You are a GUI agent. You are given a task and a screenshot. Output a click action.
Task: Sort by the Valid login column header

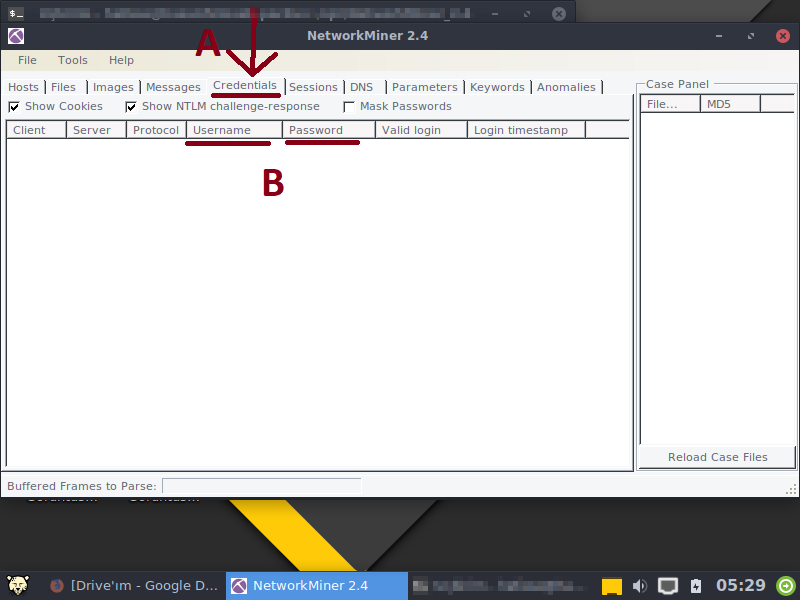[421, 130]
